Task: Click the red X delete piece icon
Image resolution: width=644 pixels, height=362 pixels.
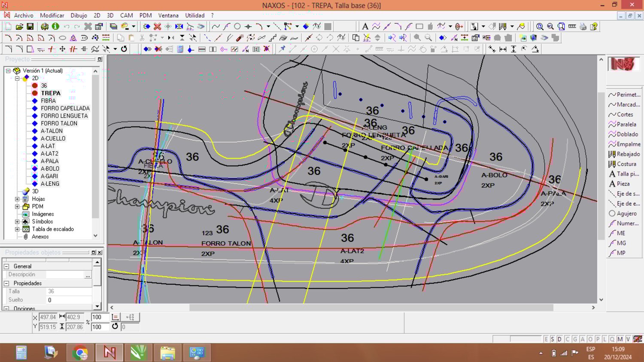Action: pos(158,27)
